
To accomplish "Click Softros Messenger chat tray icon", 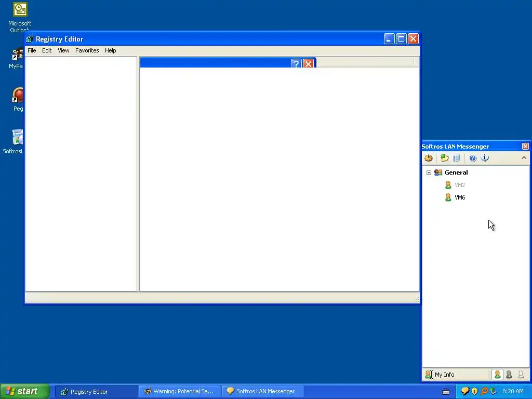I will click(x=465, y=391).
